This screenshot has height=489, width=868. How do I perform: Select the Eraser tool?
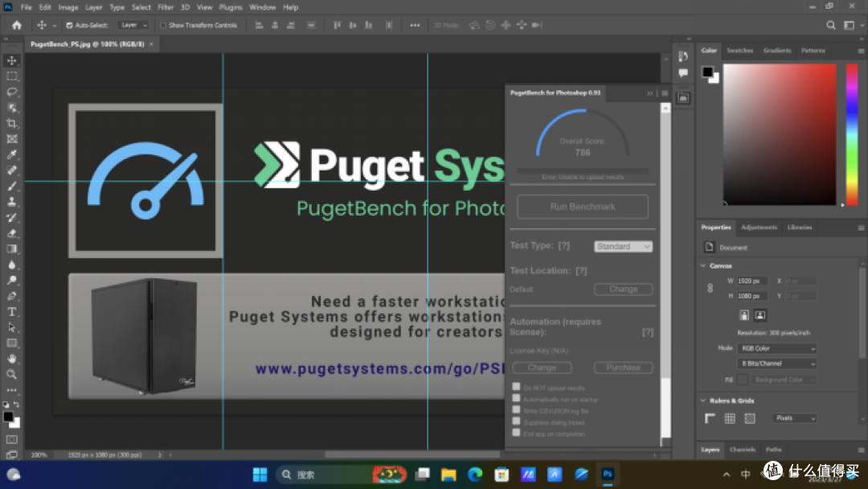pyautogui.click(x=11, y=233)
